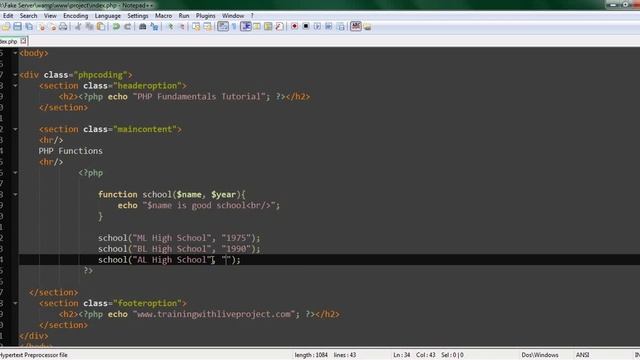The width and height of the screenshot is (640, 360).
Task: Click the "PHP Functions" text line
Action: pyautogui.click(x=71, y=151)
